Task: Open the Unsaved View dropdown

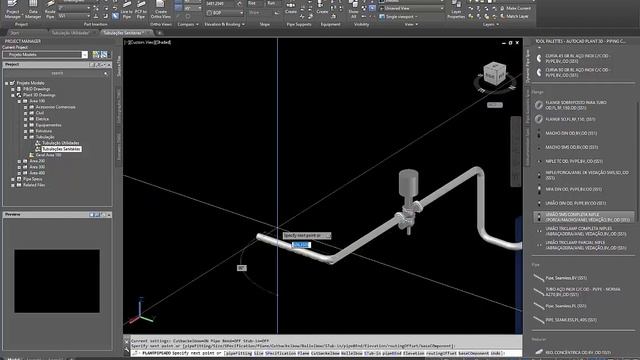Action: click(x=411, y=8)
